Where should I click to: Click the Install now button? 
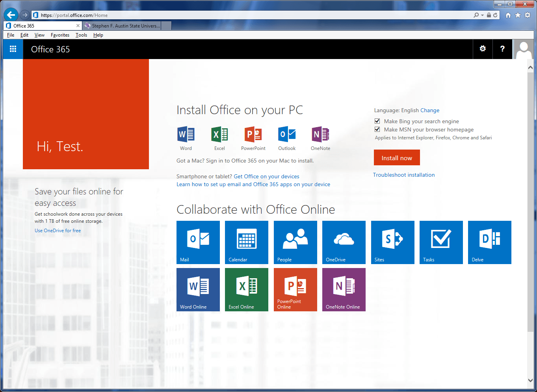[x=397, y=158]
